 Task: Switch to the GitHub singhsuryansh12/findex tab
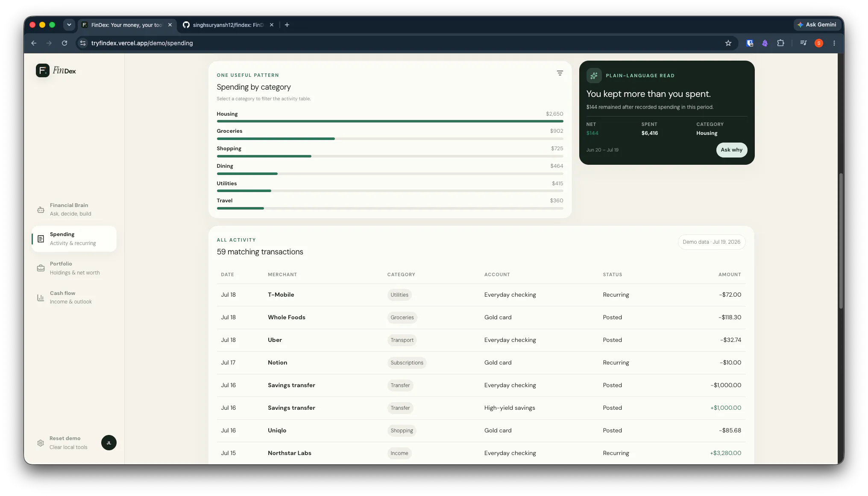(229, 25)
